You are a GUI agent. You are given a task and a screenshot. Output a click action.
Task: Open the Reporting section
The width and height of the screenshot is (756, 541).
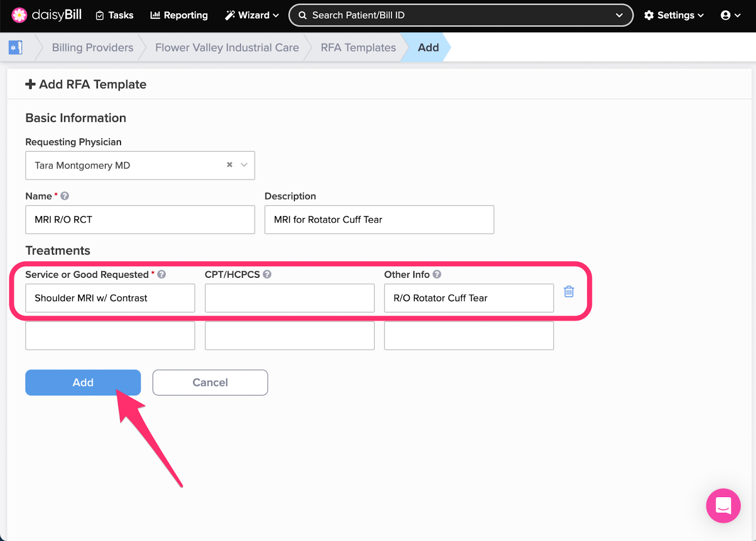click(x=179, y=15)
